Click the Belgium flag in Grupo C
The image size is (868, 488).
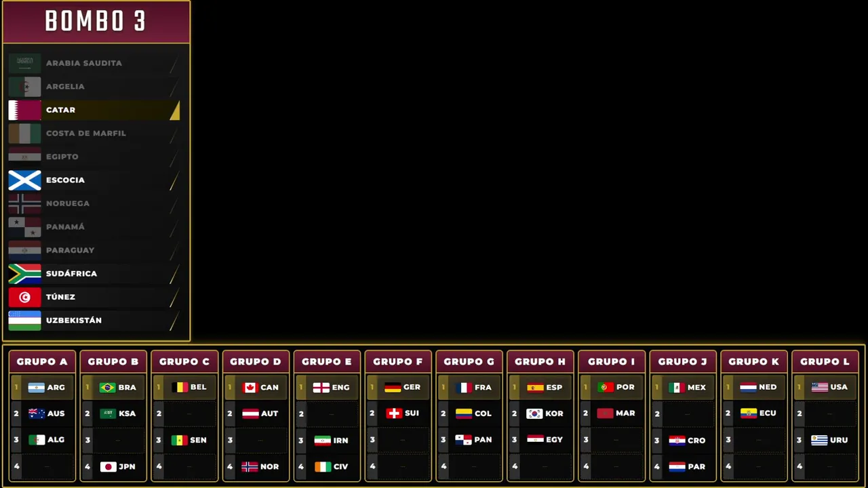[179, 388]
